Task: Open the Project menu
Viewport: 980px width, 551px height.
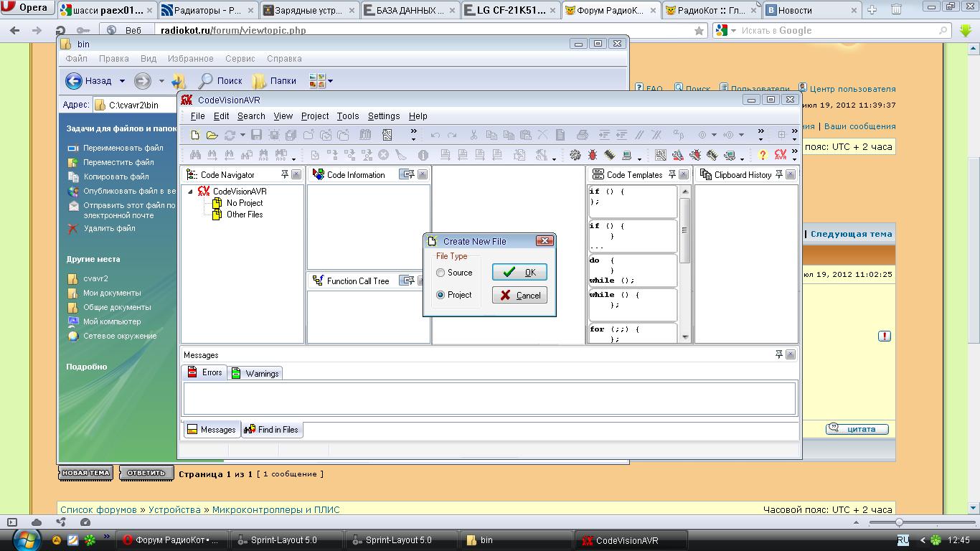Action: tap(314, 116)
